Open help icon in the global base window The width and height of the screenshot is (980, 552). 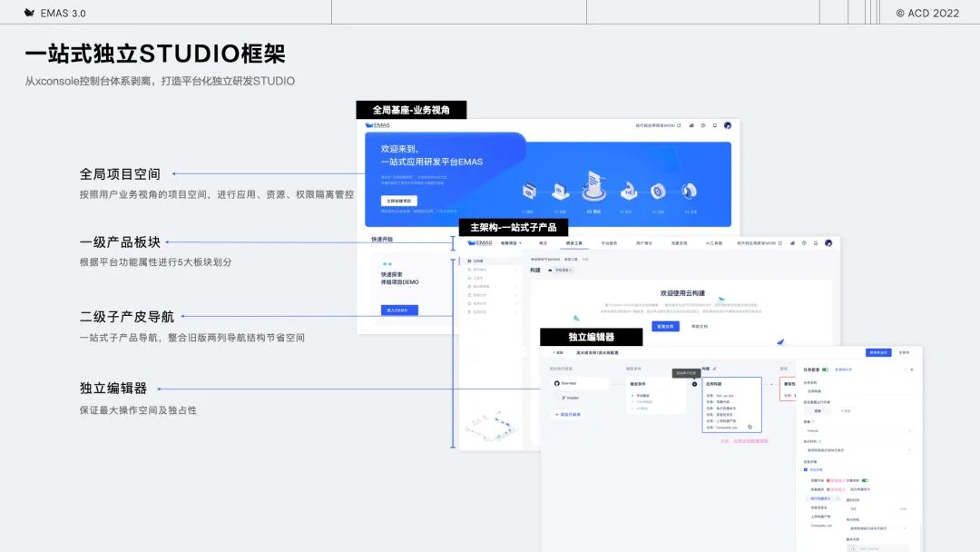pos(703,125)
